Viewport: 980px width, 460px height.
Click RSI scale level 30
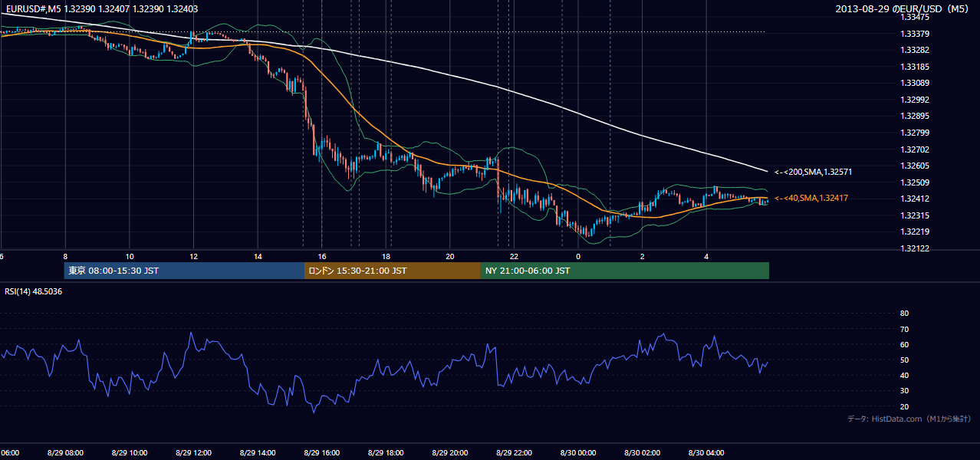(904, 391)
